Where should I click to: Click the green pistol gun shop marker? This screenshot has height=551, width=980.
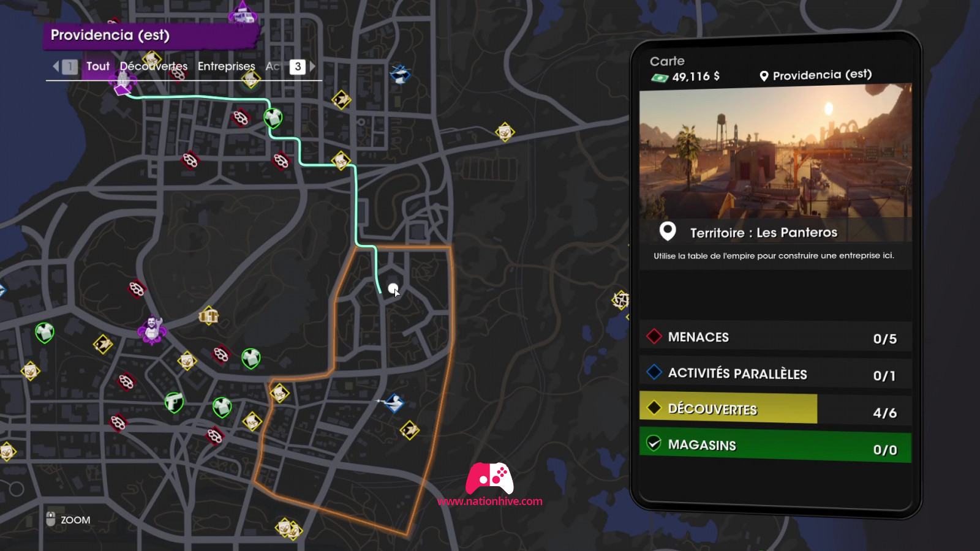(x=174, y=402)
